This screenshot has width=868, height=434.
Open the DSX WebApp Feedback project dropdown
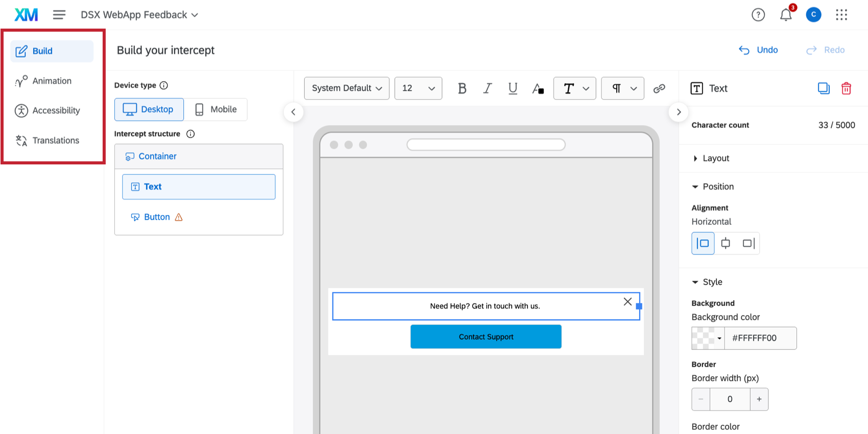point(139,15)
